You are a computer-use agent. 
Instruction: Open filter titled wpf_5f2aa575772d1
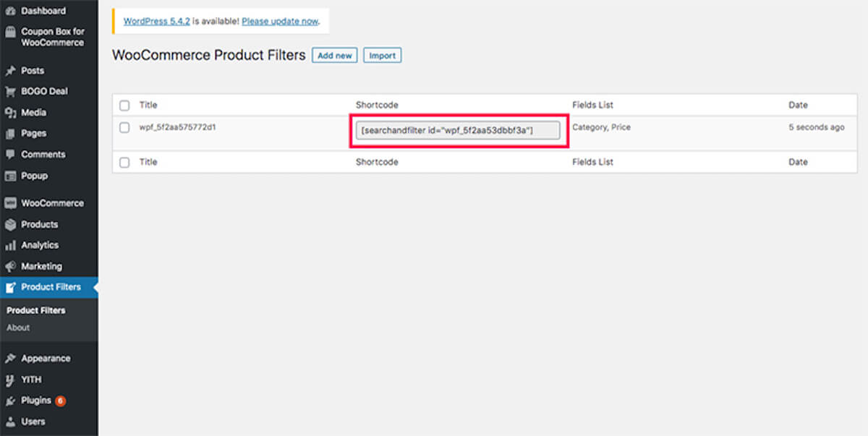178,127
